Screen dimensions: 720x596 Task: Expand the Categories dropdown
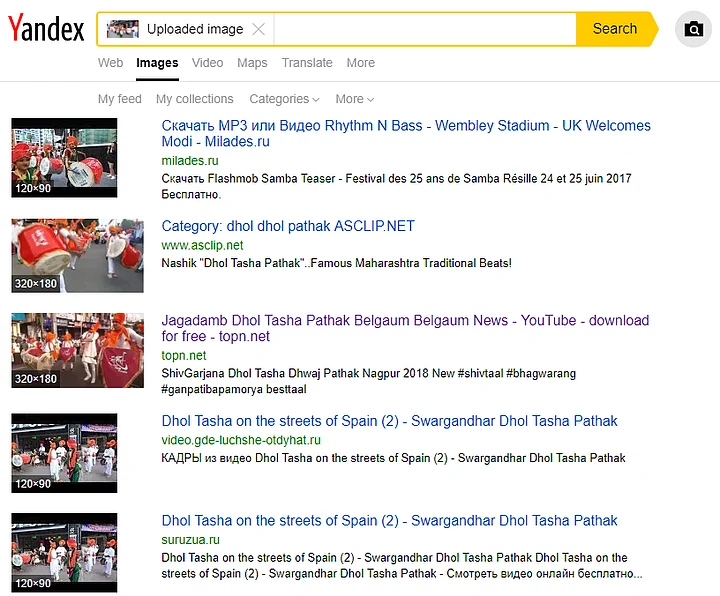284,99
